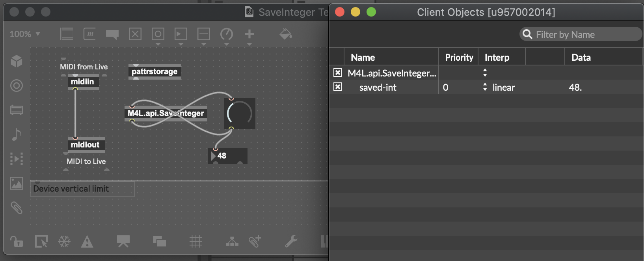Expand the arrow below the button toolbar icon
Screen dimensions: 644x261
pos(158,44)
